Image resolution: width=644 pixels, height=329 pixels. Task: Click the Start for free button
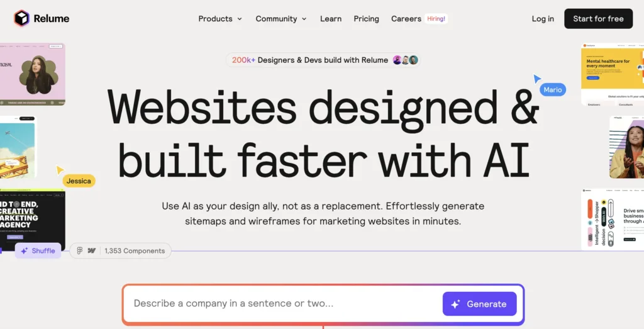tap(598, 18)
